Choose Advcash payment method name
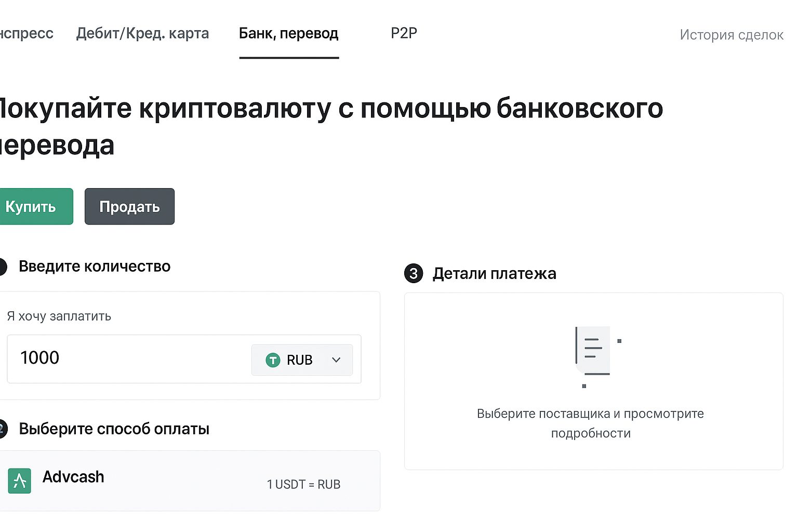798x532 pixels. tap(73, 477)
